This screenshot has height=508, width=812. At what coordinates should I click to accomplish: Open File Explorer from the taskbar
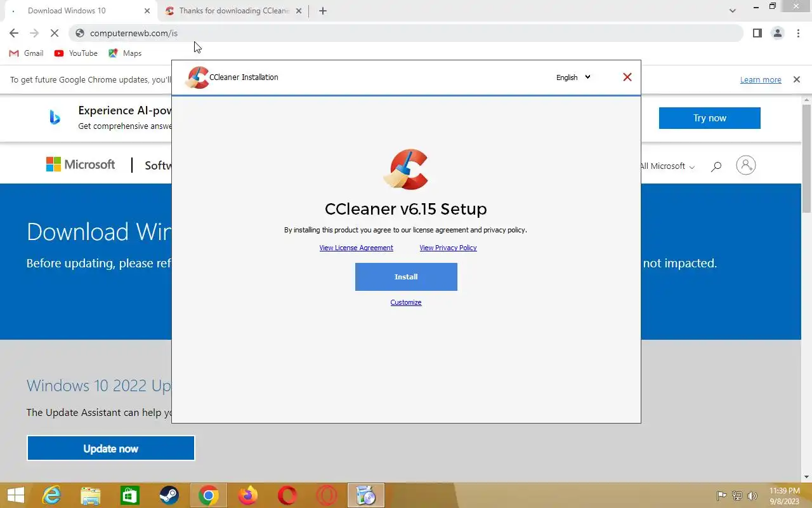pyautogui.click(x=91, y=495)
